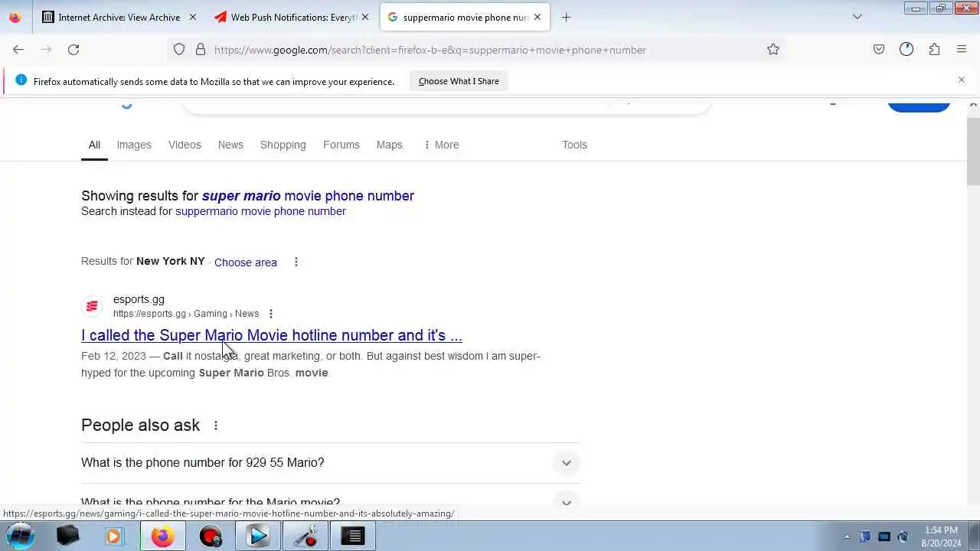List all tabs dropdown arrow
Screen dimensions: 980x551
857,17
